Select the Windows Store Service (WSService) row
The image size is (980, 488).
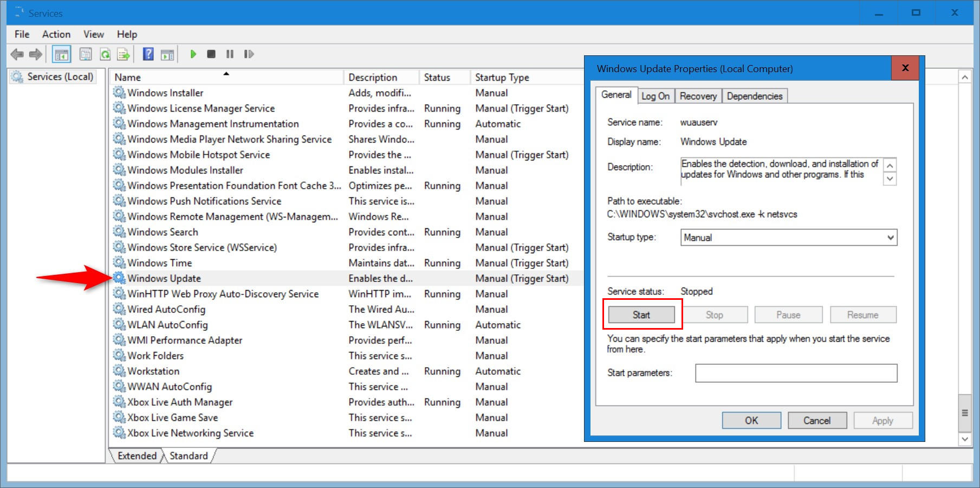coord(347,247)
